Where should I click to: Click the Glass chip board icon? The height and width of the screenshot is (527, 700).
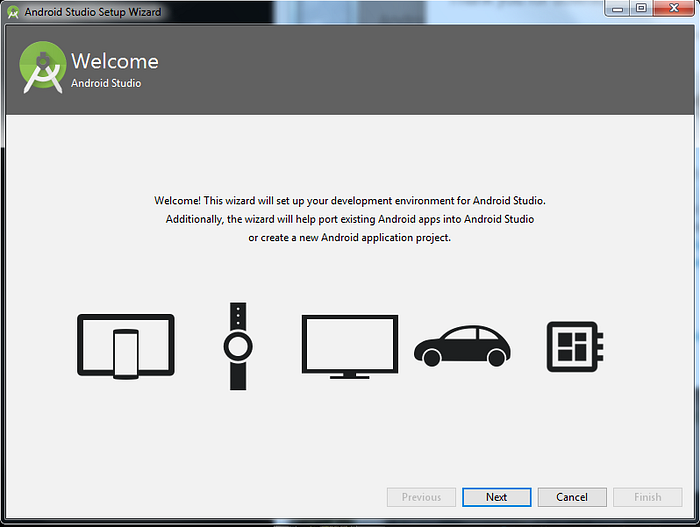pyautogui.click(x=575, y=347)
